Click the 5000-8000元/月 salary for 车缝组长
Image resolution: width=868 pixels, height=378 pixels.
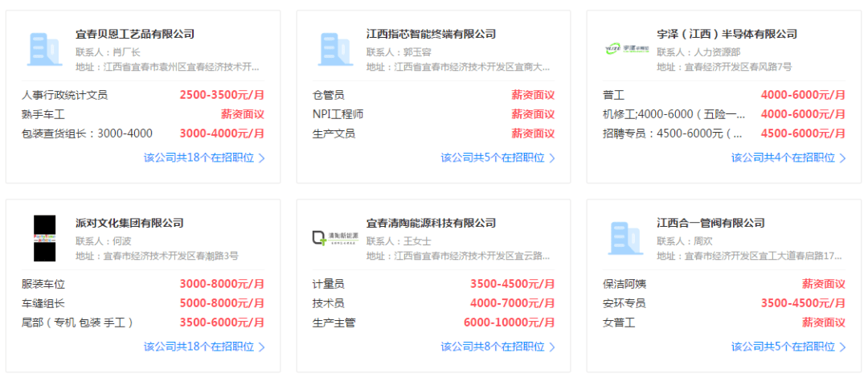pyautogui.click(x=222, y=304)
